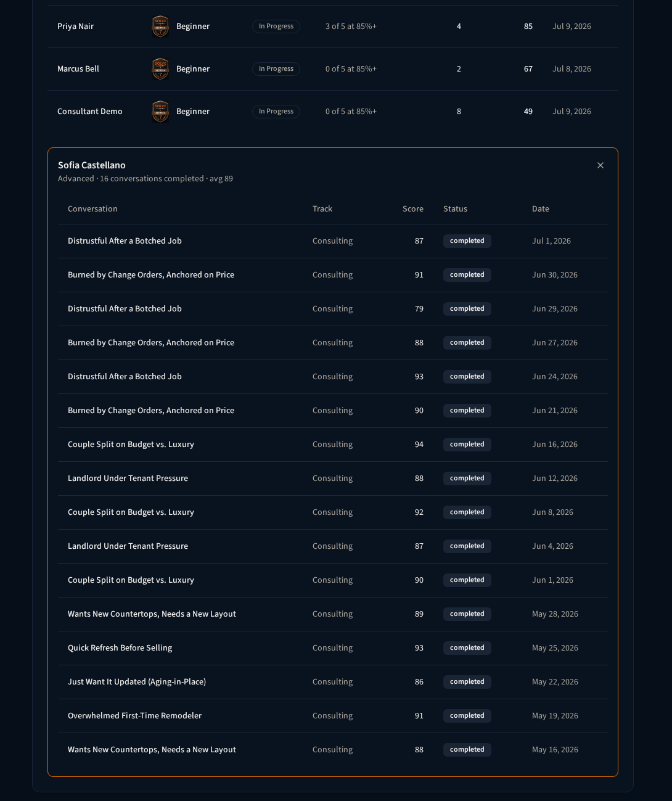Open Consultant Demo's row
The width and height of the screenshot is (672, 801).
tap(333, 112)
